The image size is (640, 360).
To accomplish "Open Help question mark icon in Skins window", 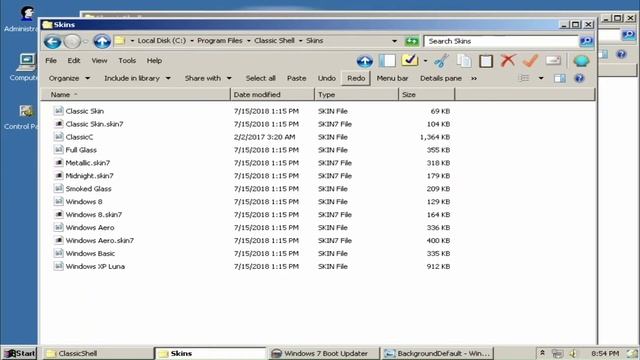I will [579, 78].
